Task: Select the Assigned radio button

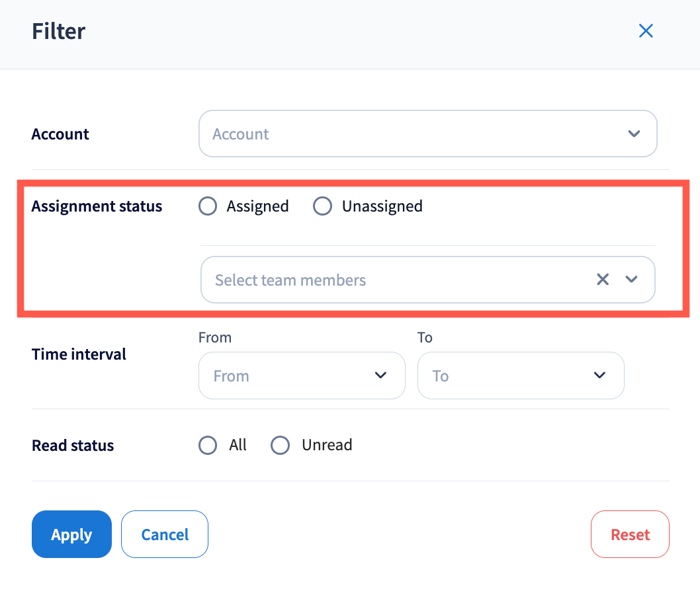Action: pos(208,206)
